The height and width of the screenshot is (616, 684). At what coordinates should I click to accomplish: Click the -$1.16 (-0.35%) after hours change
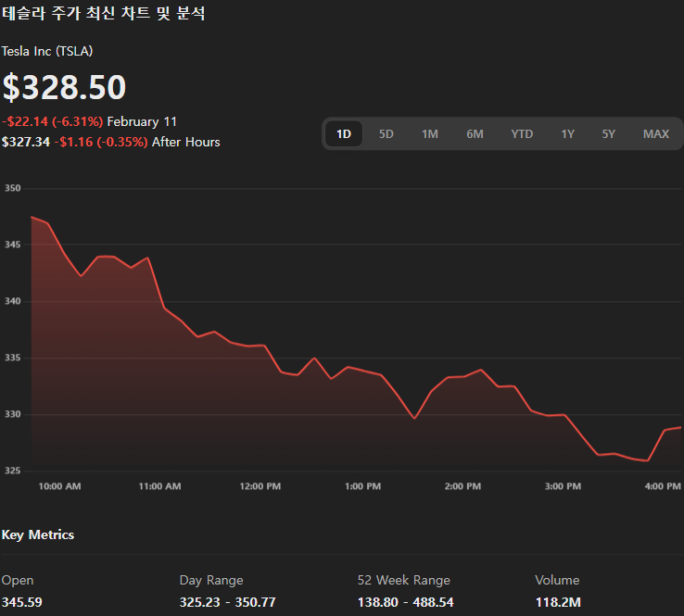101,142
